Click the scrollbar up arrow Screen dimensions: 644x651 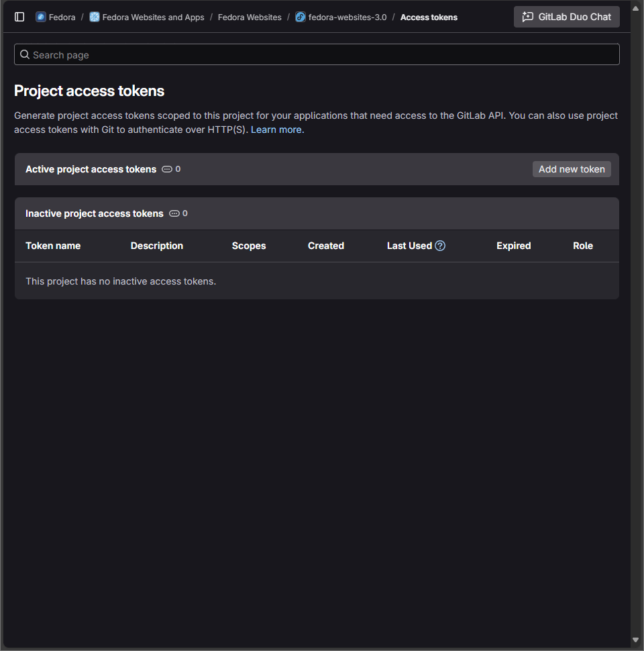point(635,7)
